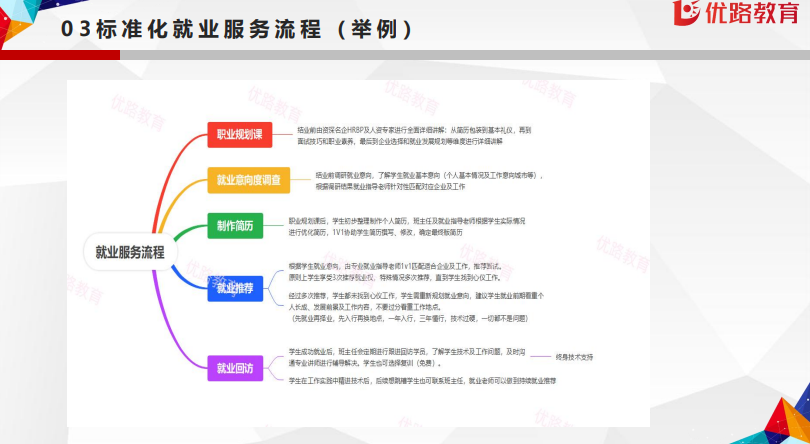The width and height of the screenshot is (810, 444).
Task: Click the line starting 根据调研结果就业指导老师
Action: coord(391,187)
